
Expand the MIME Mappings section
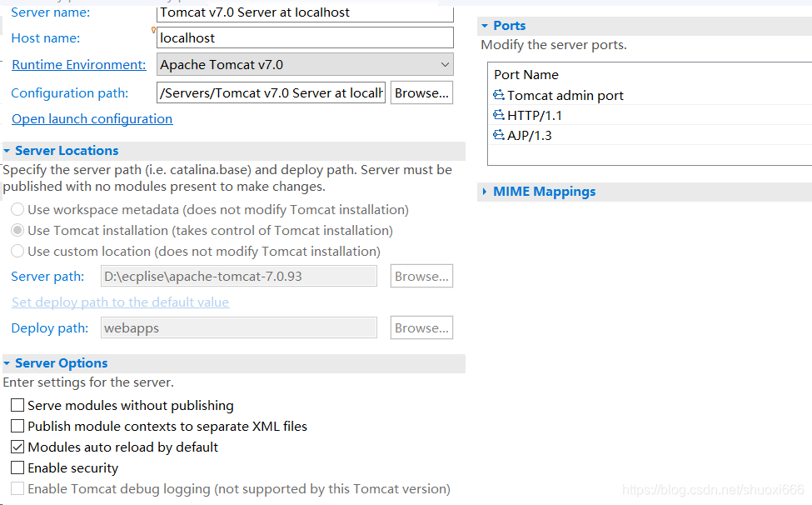(x=485, y=192)
